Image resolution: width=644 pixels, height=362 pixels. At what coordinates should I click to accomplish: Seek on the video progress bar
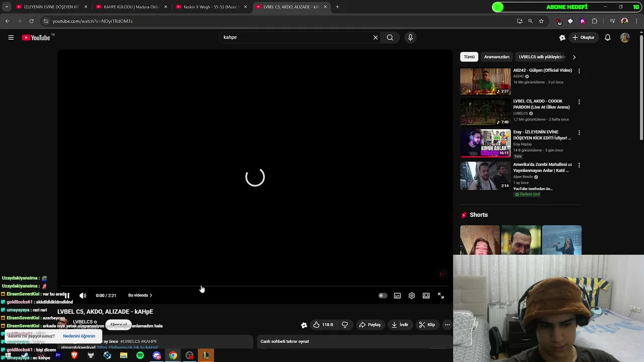255,287
